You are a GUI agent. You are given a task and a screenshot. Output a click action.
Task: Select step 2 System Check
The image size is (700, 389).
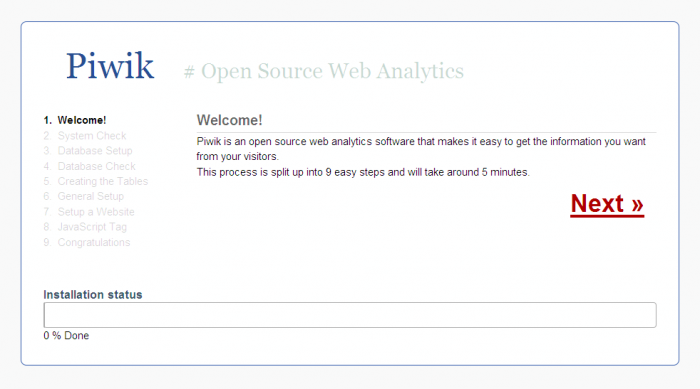click(85, 135)
